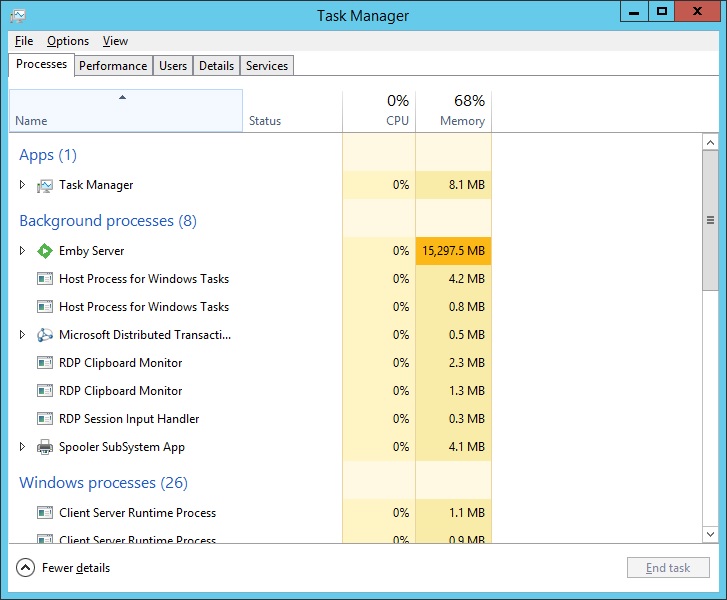
Task: Click the scrollbar down arrow
Action: [710, 534]
